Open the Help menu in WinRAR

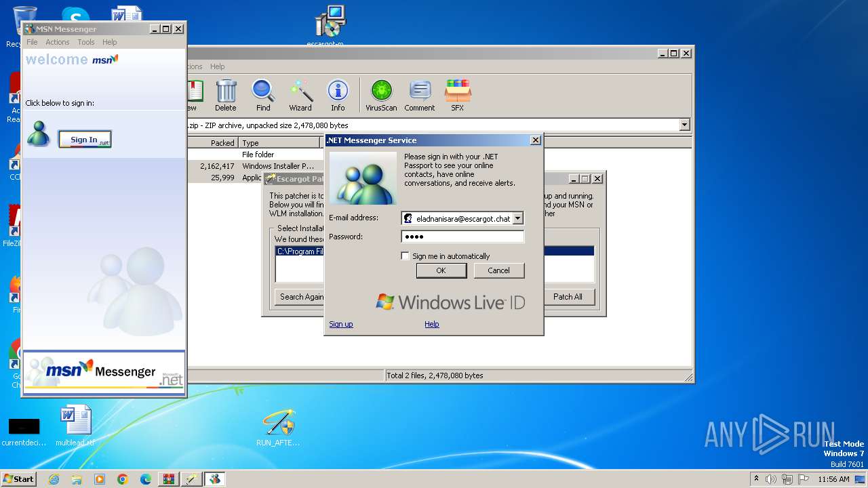tap(217, 66)
